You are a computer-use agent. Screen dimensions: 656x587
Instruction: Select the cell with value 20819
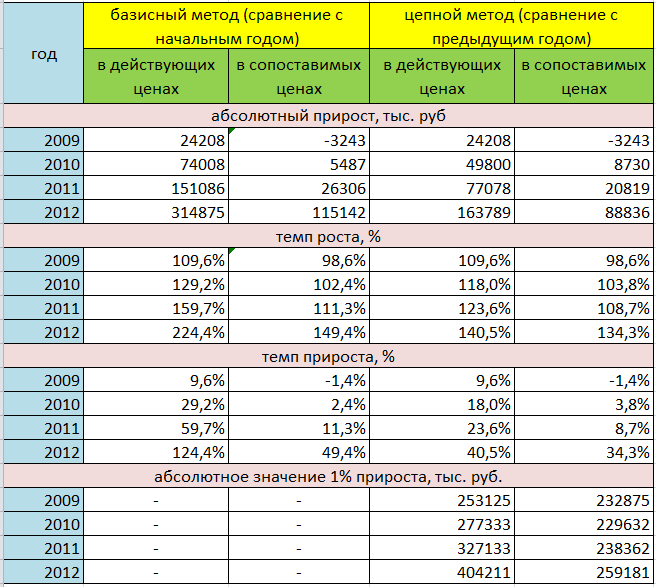(x=584, y=188)
